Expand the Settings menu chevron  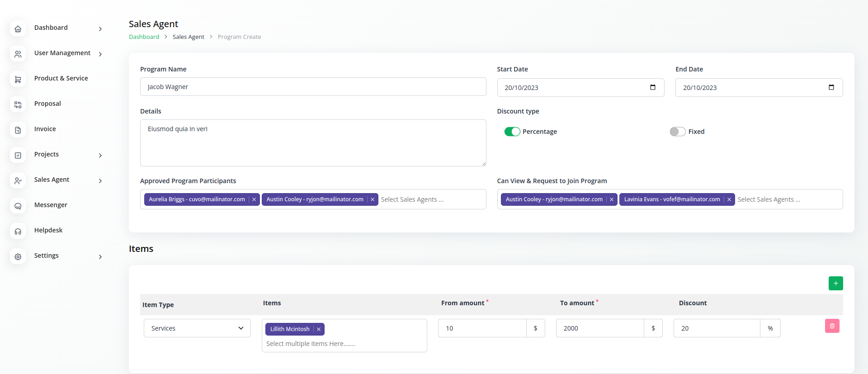pyautogui.click(x=100, y=257)
